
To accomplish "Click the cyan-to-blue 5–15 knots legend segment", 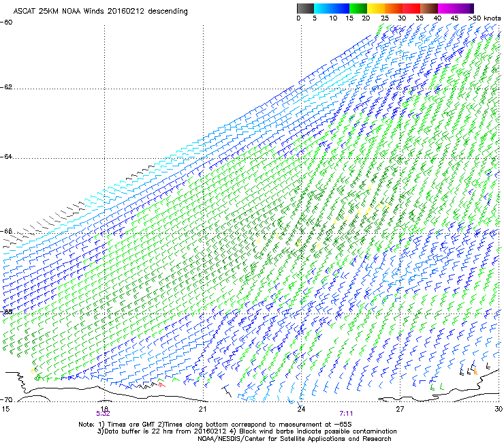I will (x=332, y=8).
